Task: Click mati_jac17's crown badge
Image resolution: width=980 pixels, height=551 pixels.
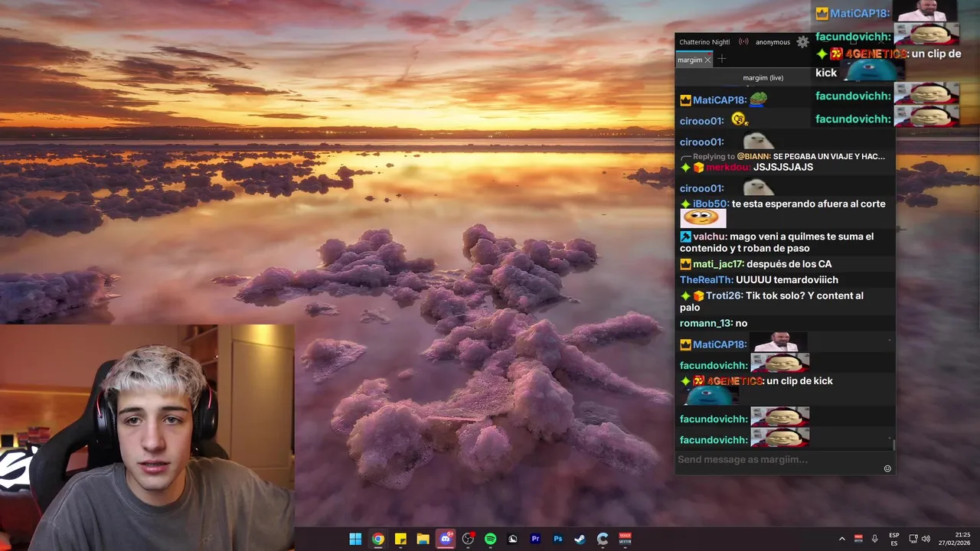Action: click(x=685, y=264)
